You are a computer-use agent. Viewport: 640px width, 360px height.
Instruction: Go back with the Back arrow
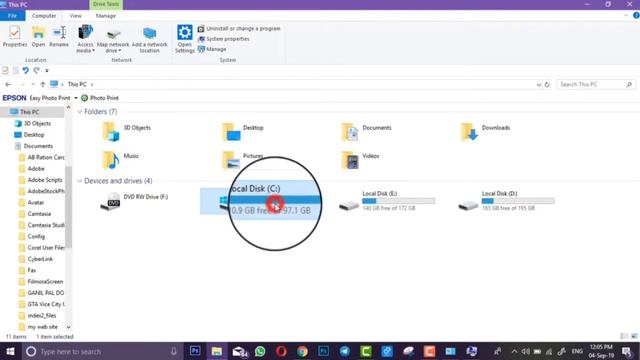coord(9,84)
